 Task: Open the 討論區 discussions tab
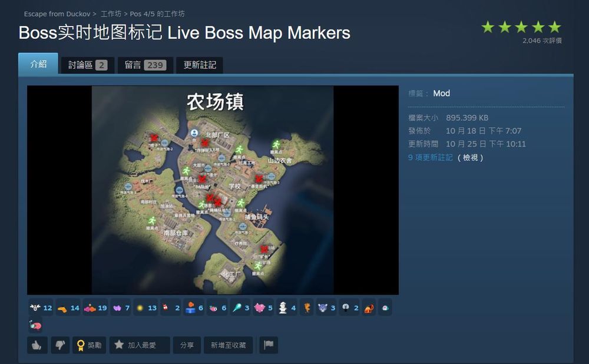pyautogui.click(x=88, y=65)
